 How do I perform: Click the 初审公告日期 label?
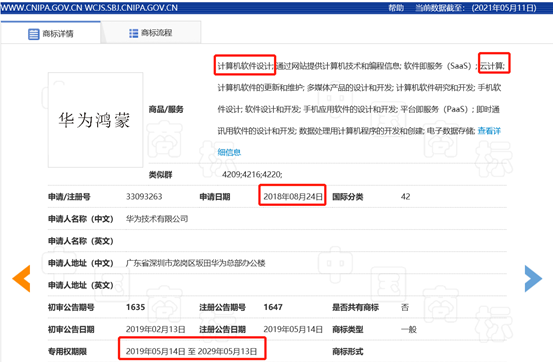click(71, 329)
